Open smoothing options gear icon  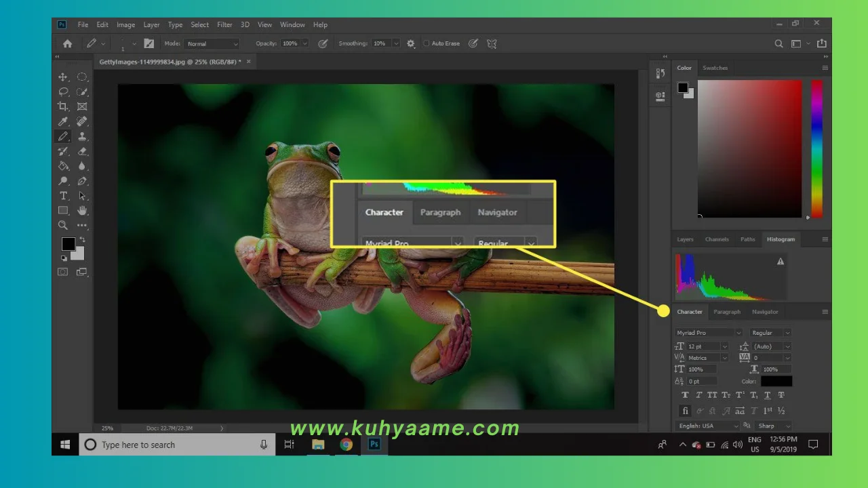(x=410, y=43)
